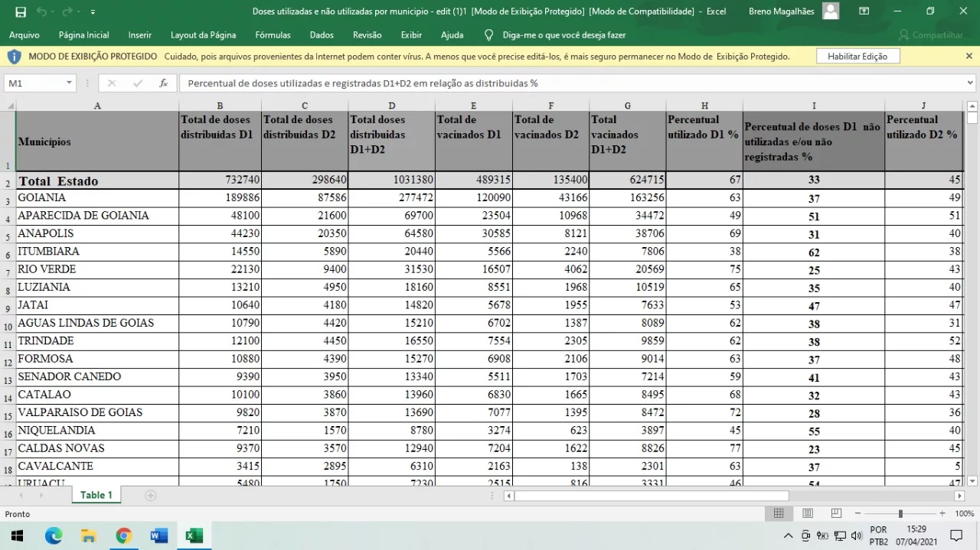Click Diga-me o que você deseja fazer
The width and height of the screenshot is (980, 550).
tap(563, 35)
